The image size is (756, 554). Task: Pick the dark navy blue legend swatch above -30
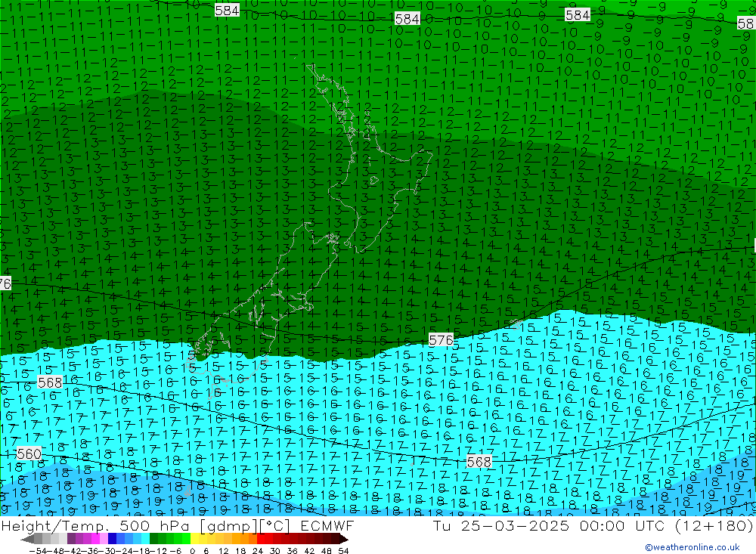click(112, 539)
